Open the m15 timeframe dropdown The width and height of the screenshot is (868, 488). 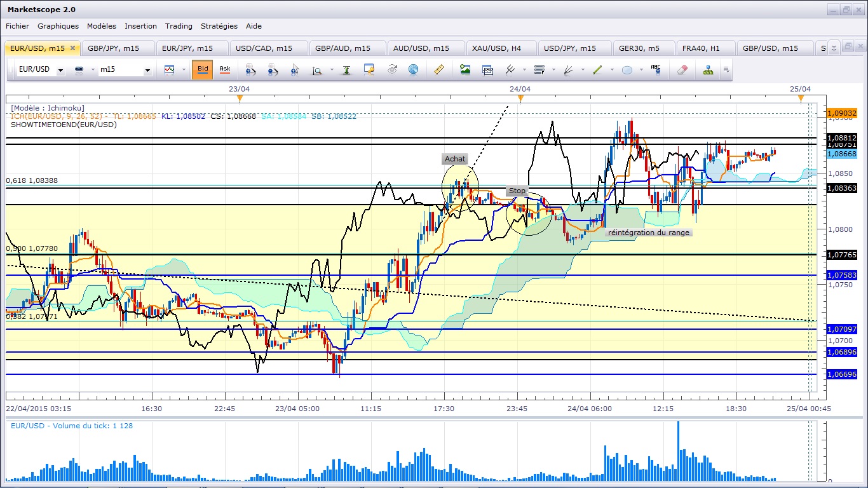(x=147, y=71)
